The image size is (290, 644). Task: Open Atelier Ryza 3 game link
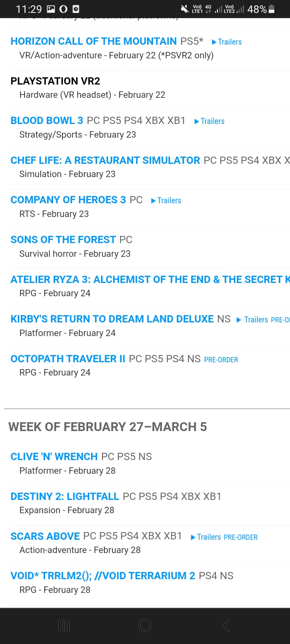coord(150,279)
